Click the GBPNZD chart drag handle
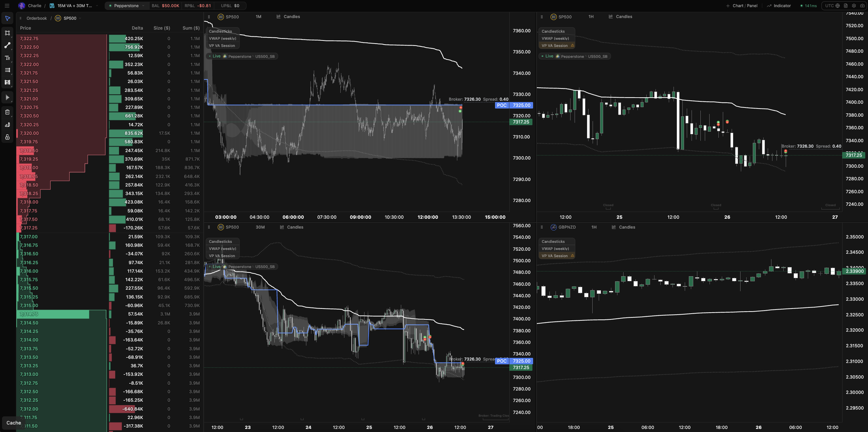The image size is (868, 432). (x=542, y=227)
